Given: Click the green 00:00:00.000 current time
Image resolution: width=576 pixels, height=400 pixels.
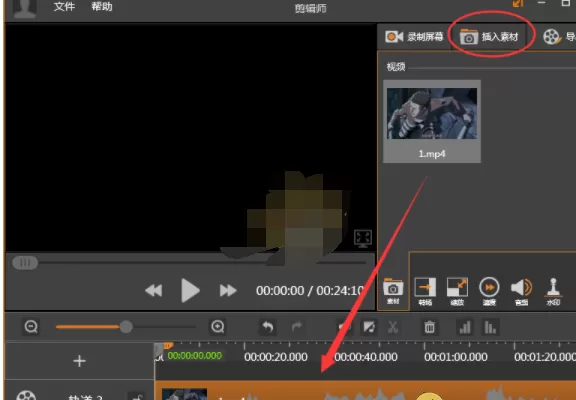Looking at the screenshot, I should point(195,356).
